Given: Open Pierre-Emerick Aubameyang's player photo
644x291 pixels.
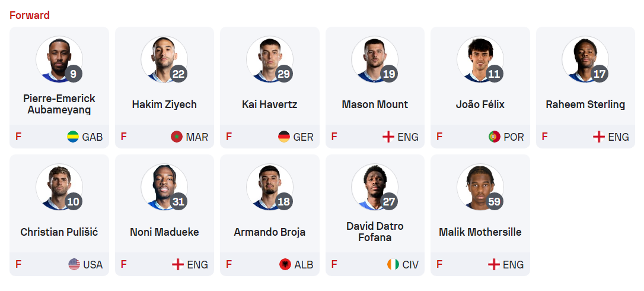Looking at the screenshot, I should [x=58, y=59].
